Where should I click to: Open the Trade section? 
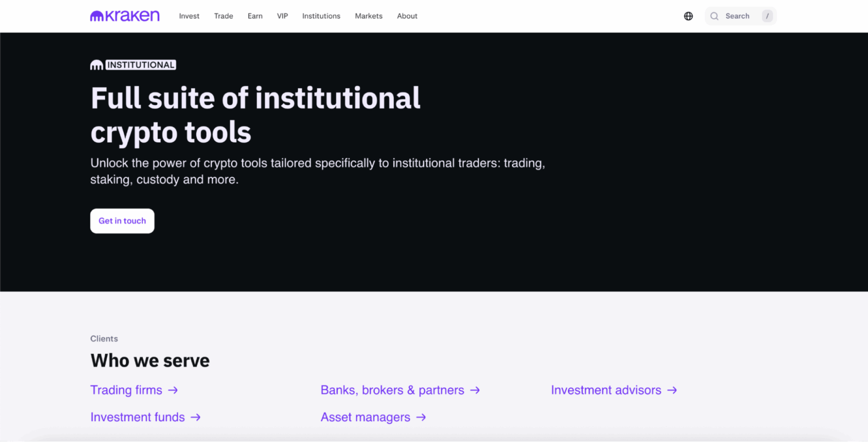pos(223,16)
